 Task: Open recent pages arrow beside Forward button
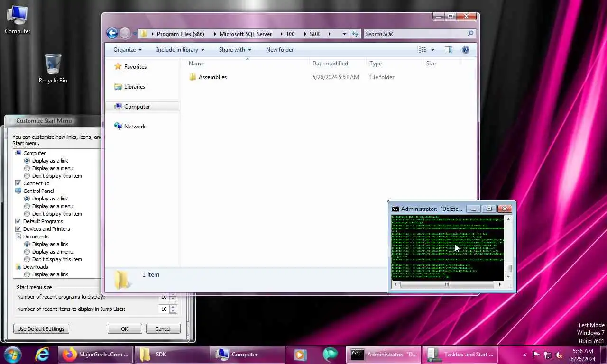pyautogui.click(x=134, y=34)
